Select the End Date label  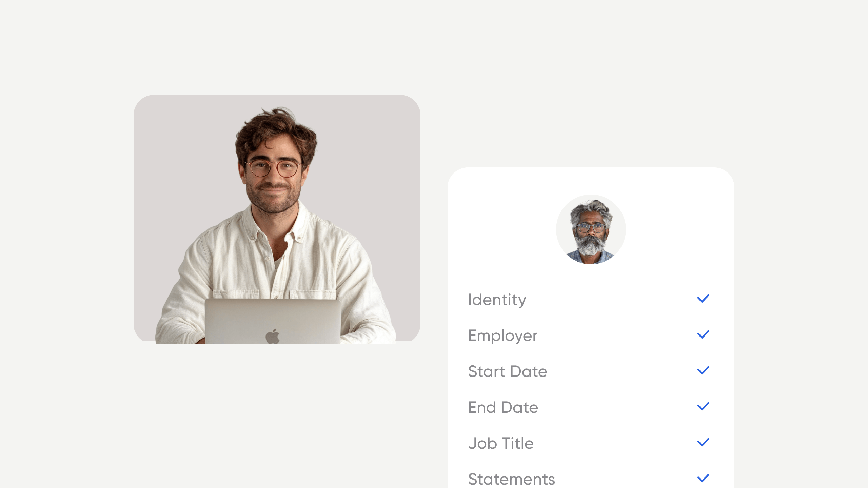click(x=503, y=407)
